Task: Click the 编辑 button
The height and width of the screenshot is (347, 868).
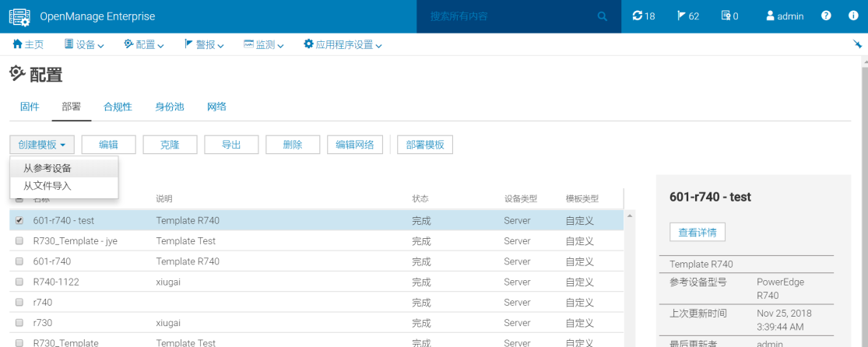Action: coord(108,145)
